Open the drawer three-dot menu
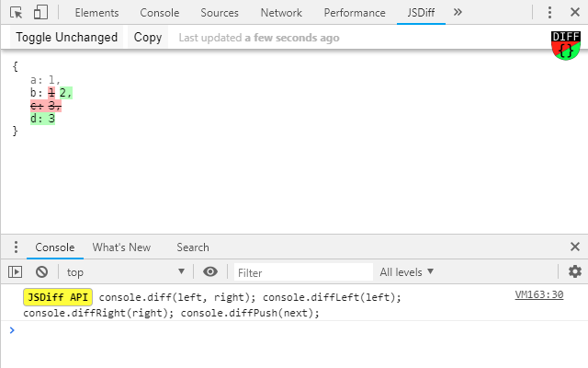 [16, 247]
